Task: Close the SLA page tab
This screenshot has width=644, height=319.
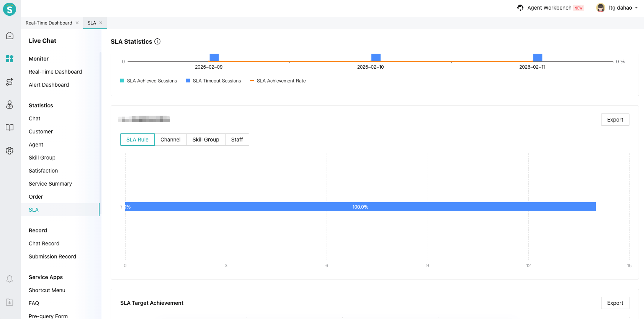Action: pyautogui.click(x=101, y=23)
